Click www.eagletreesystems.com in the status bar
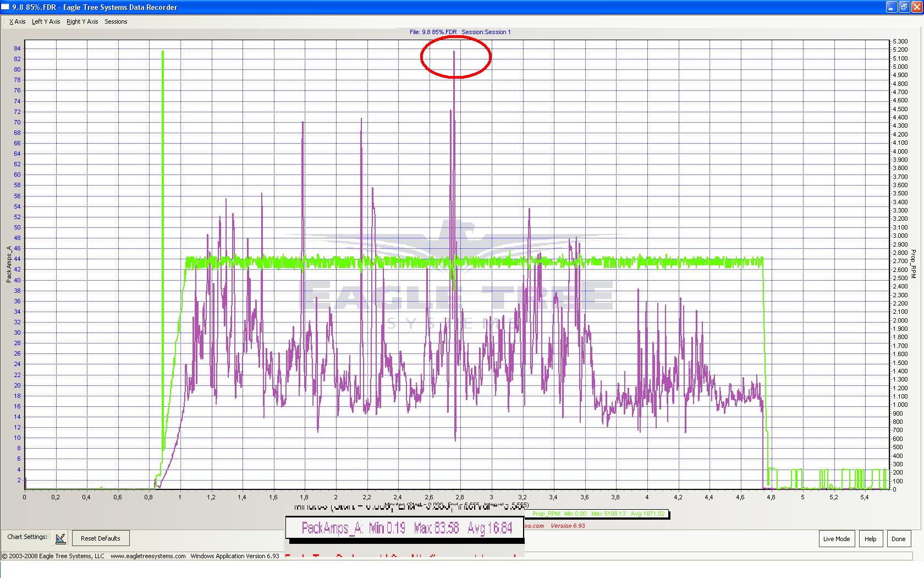 (x=148, y=556)
